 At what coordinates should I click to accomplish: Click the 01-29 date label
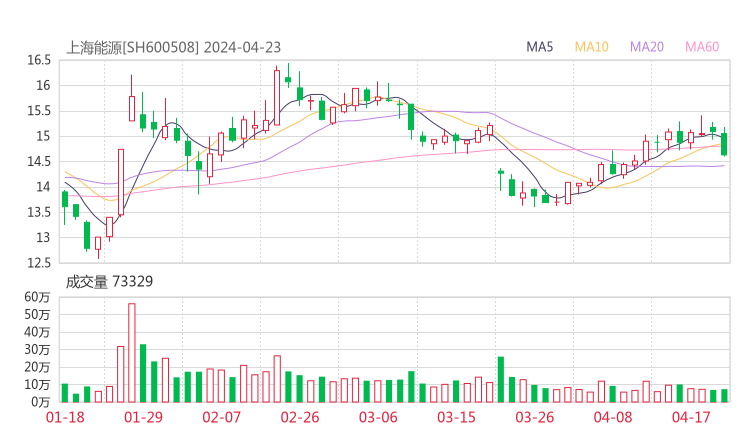[x=143, y=417]
